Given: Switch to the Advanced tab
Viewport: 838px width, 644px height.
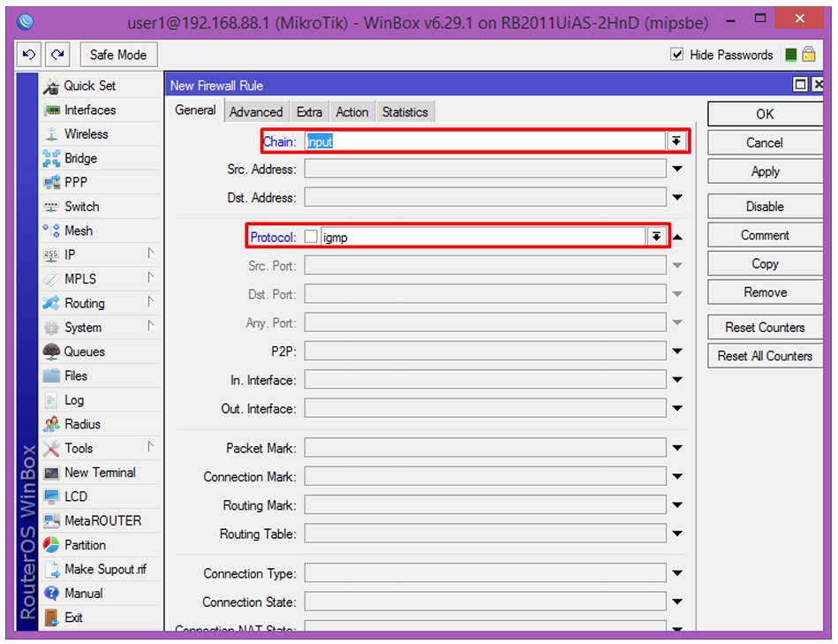Looking at the screenshot, I should pos(256,111).
